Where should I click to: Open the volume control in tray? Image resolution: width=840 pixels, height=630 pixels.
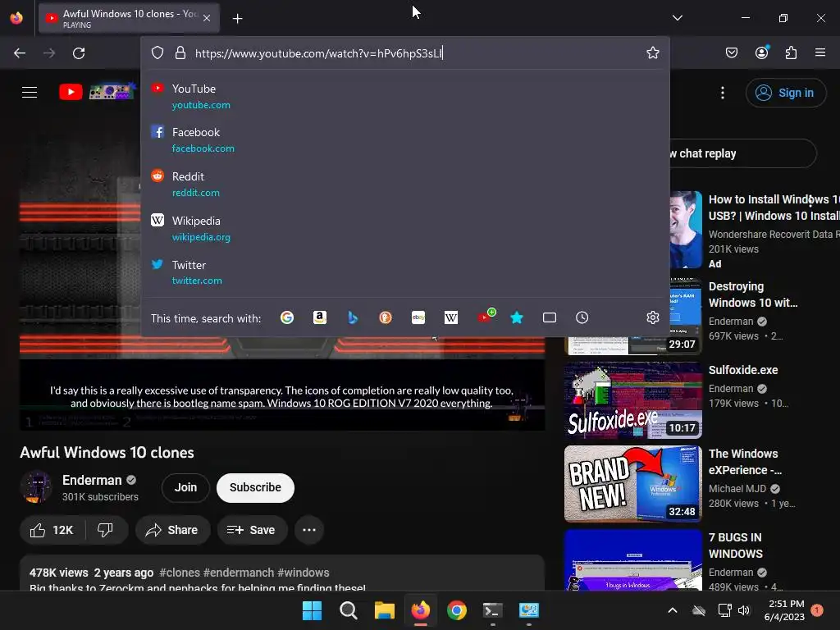[743, 610]
